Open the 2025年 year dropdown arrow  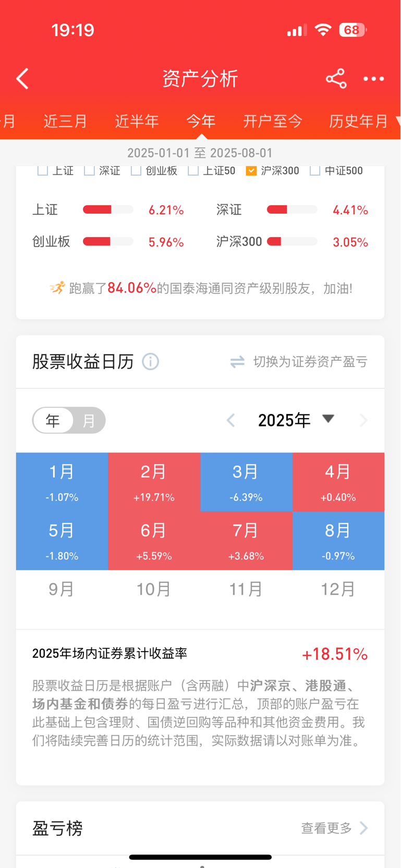[328, 419]
